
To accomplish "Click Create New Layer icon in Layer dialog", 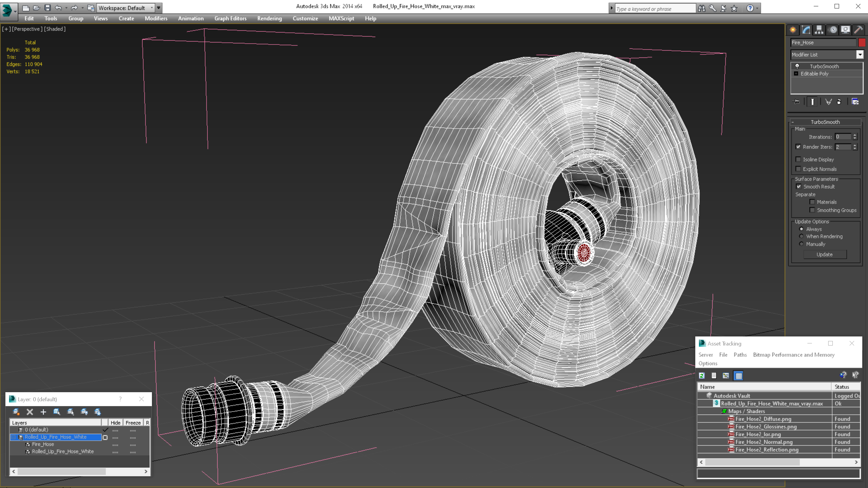I will click(16, 411).
